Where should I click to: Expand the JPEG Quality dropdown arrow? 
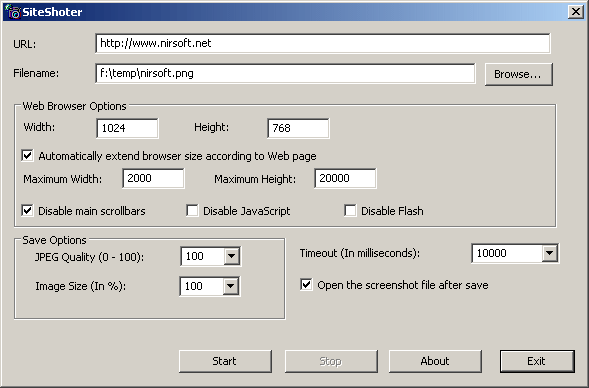click(231, 257)
